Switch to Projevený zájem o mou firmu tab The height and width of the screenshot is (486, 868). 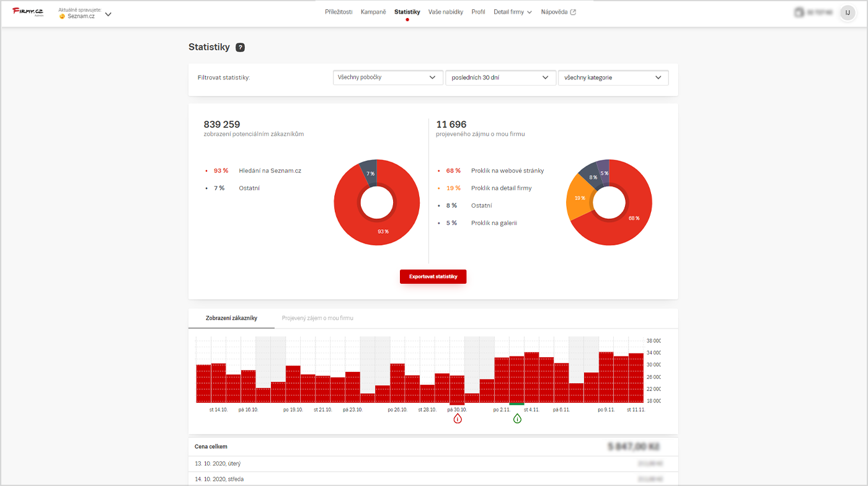point(317,318)
